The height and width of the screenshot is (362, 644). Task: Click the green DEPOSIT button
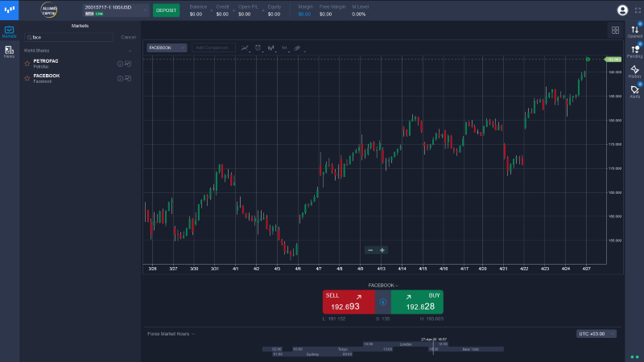(166, 10)
